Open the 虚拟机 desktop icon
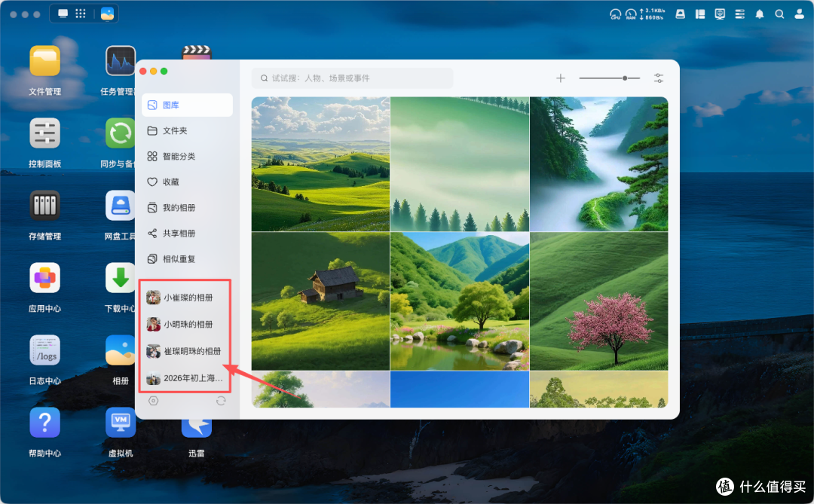Viewport: 814px width, 504px height. (121, 423)
